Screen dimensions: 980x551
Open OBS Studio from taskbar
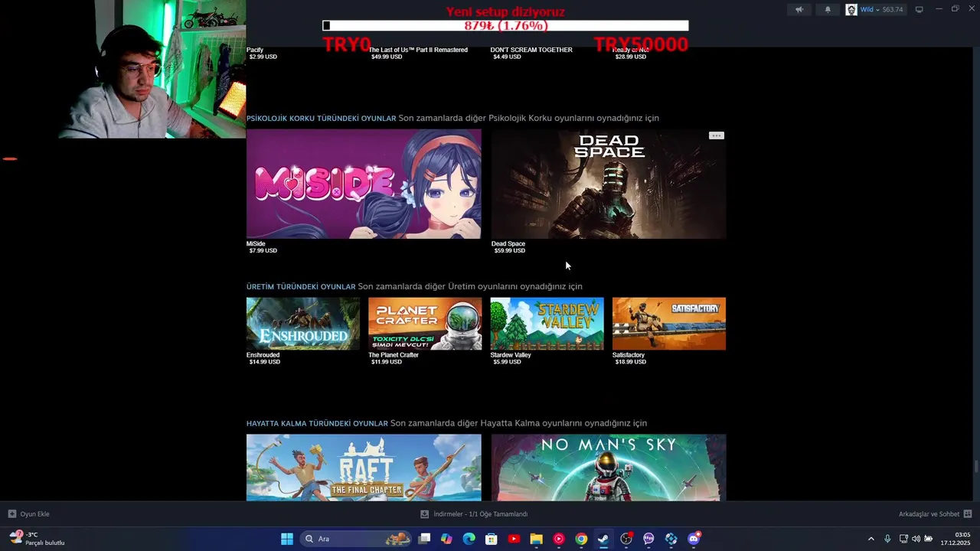[x=626, y=539]
